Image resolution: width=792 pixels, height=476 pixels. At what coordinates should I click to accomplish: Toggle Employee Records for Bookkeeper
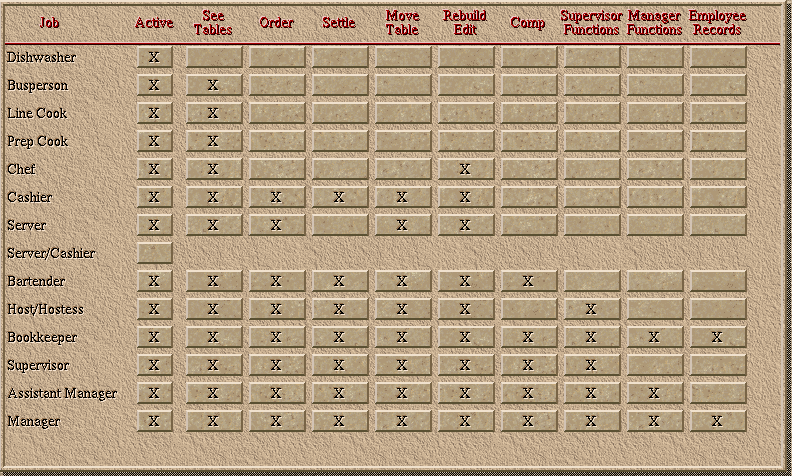(x=717, y=337)
